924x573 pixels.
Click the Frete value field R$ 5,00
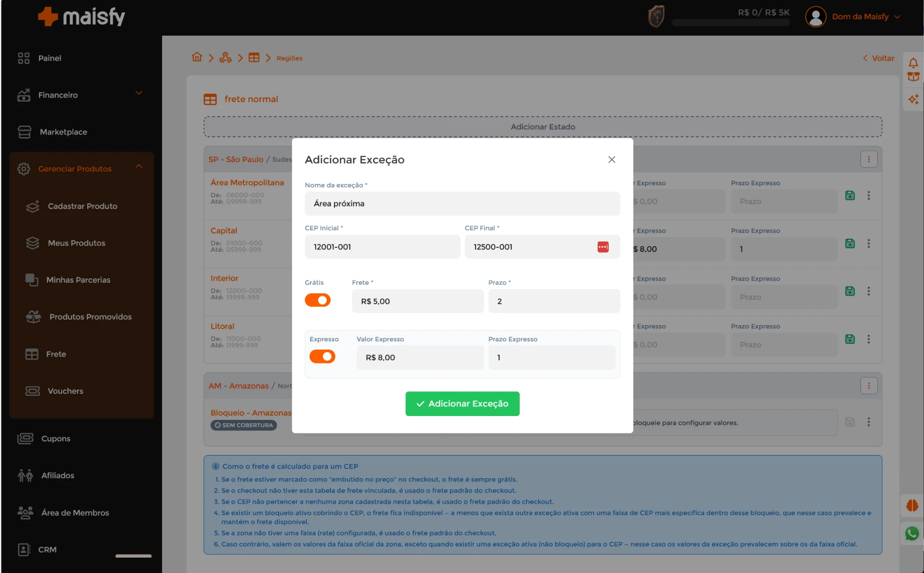(418, 301)
